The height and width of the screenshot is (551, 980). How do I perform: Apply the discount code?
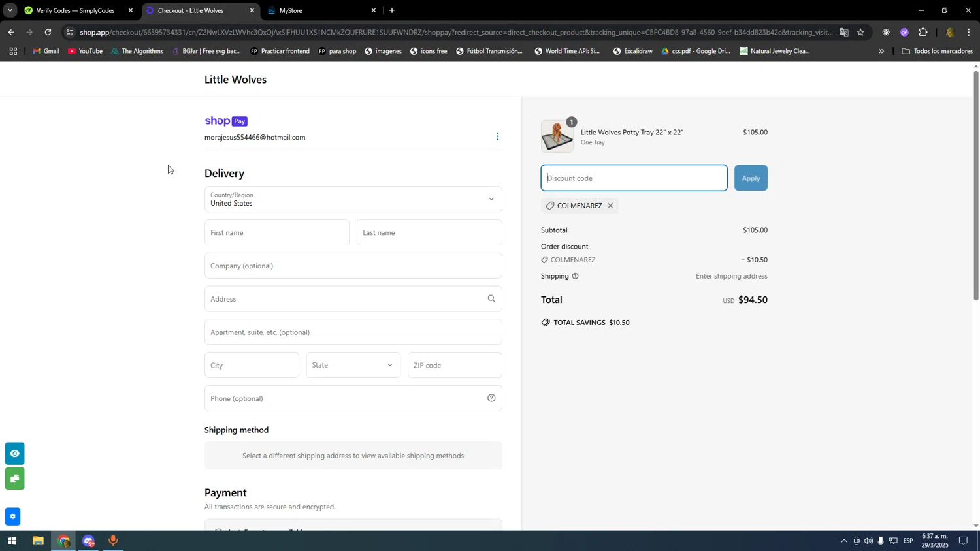[x=751, y=178]
